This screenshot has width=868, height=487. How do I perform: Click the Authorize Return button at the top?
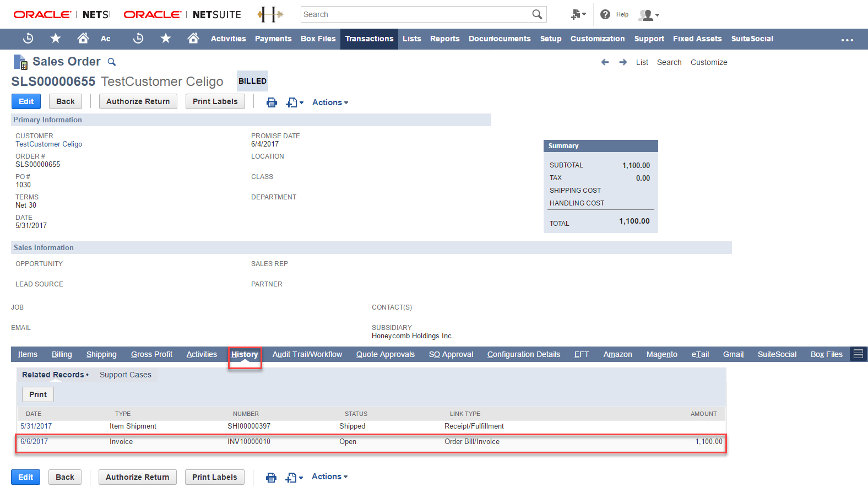(x=138, y=101)
